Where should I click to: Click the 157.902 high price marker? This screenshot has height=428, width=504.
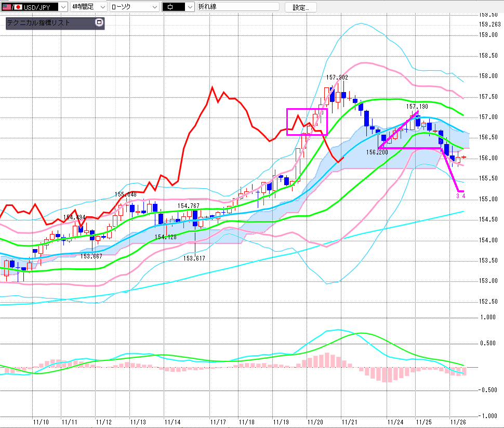point(337,77)
